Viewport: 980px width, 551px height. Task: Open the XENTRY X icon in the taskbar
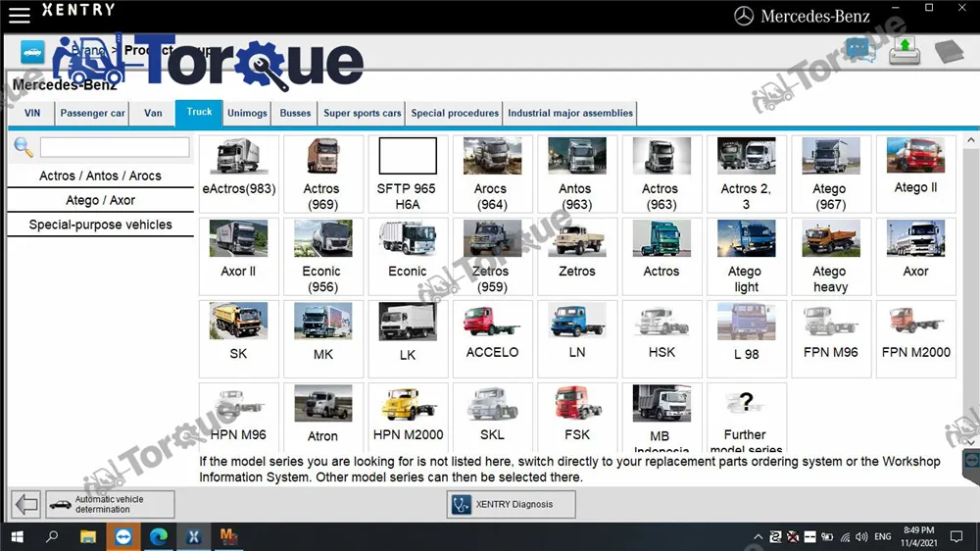point(193,536)
